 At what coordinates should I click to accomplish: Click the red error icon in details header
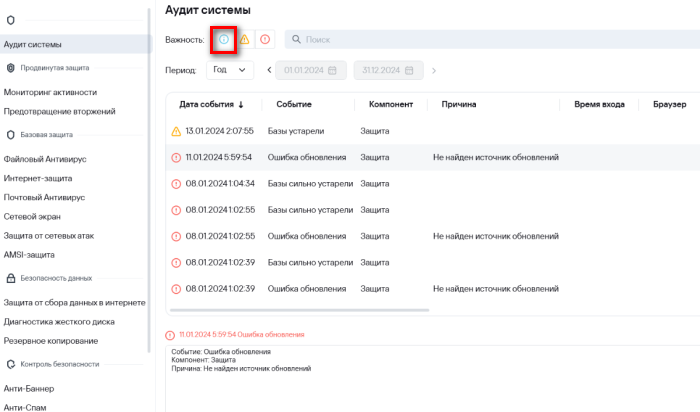[x=170, y=335]
